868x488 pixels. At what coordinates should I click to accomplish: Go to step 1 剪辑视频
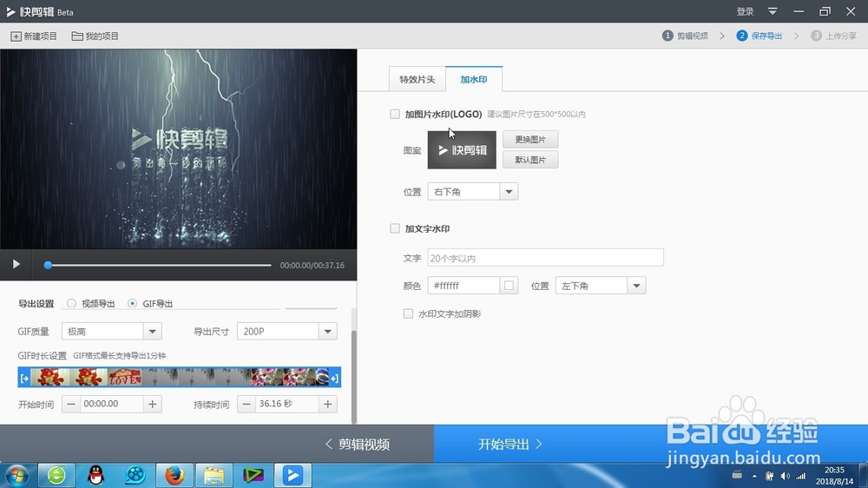pos(686,36)
